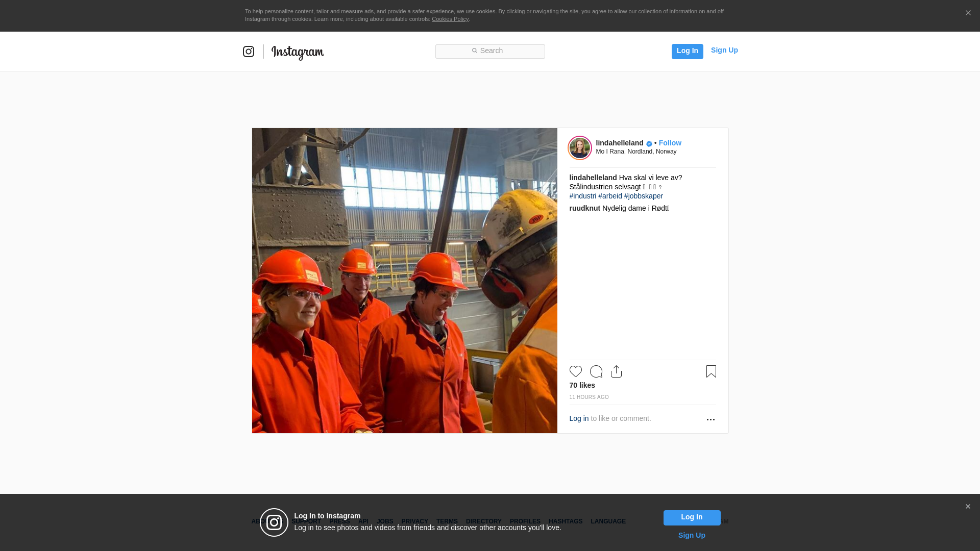Click the comment bubble icon
This screenshot has width=980, height=551.
(596, 371)
